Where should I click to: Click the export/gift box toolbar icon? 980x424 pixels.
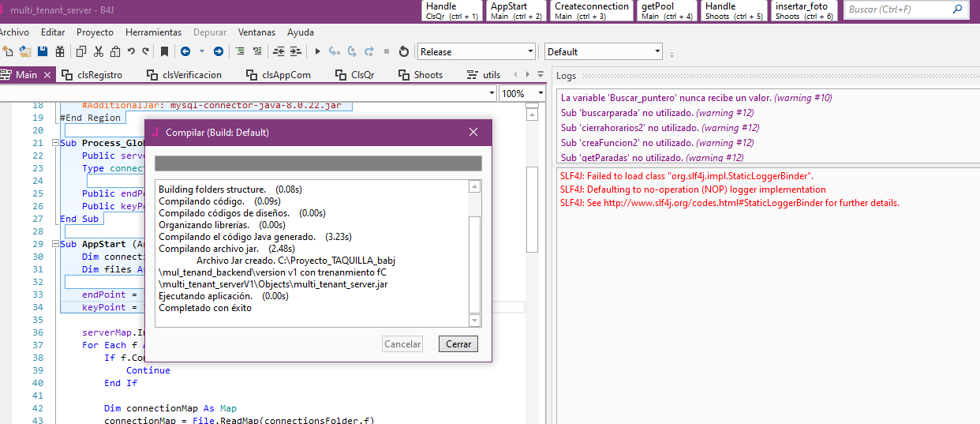60,51
